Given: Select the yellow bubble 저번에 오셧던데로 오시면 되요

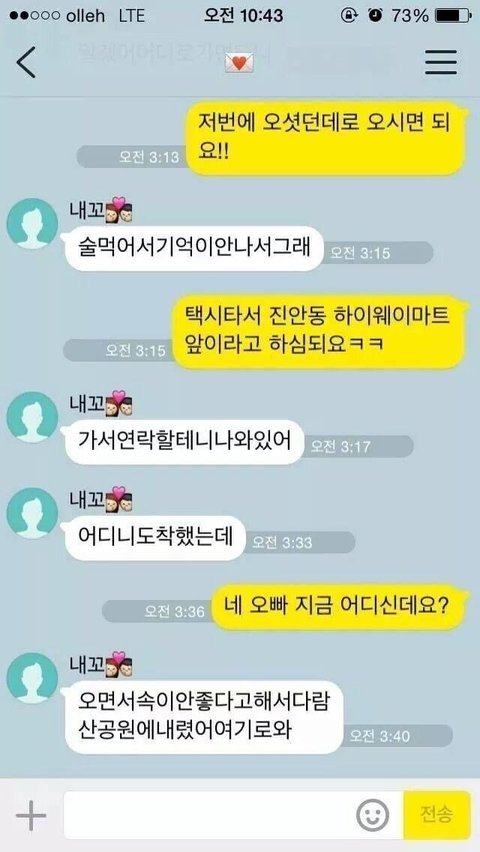Looking at the screenshot, I should (325, 138).
